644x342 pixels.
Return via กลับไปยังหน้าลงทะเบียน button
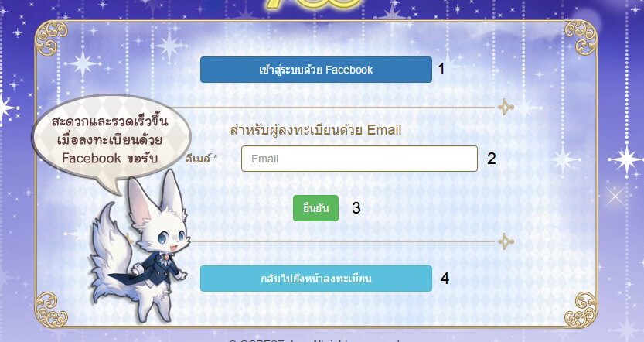(x=316, y=279)
